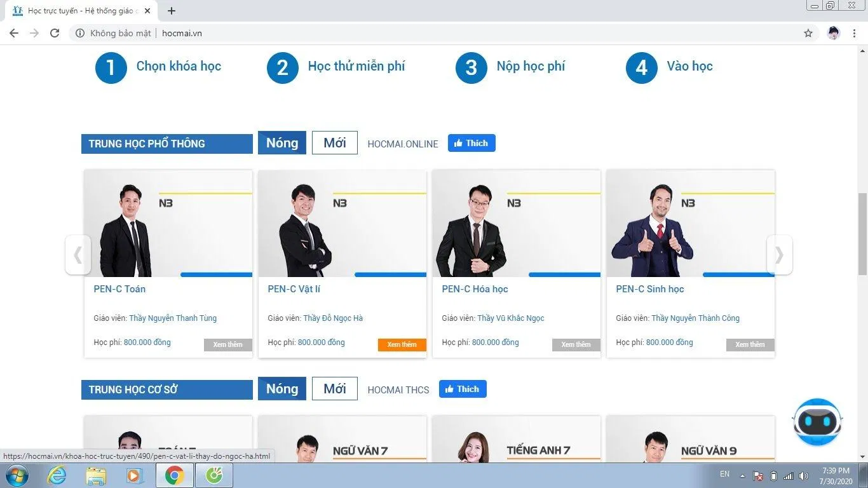The height and width of the screenshot is (488, 868).
Task: Open Windows File Explorer from the taskbar
Action: click(x=96, y=475)
